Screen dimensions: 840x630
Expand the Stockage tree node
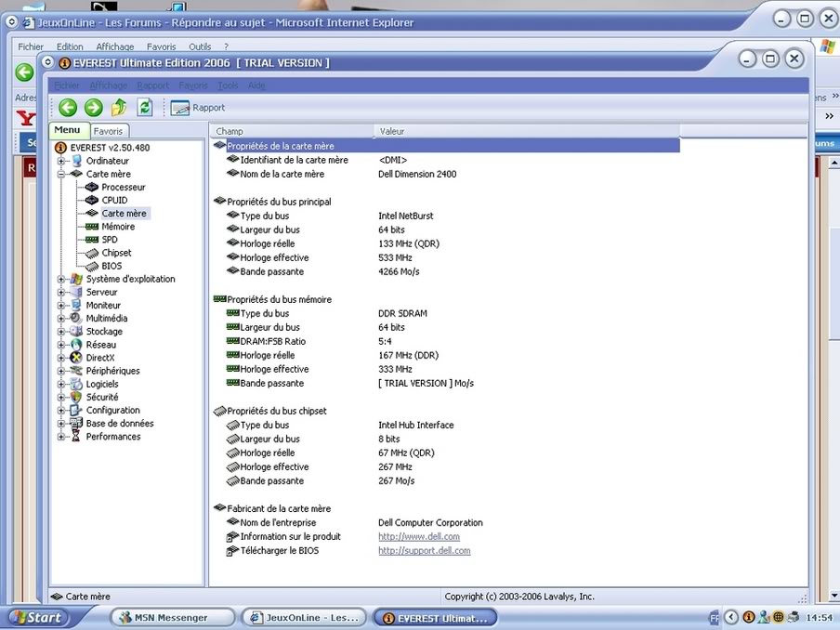click(61, 332)
